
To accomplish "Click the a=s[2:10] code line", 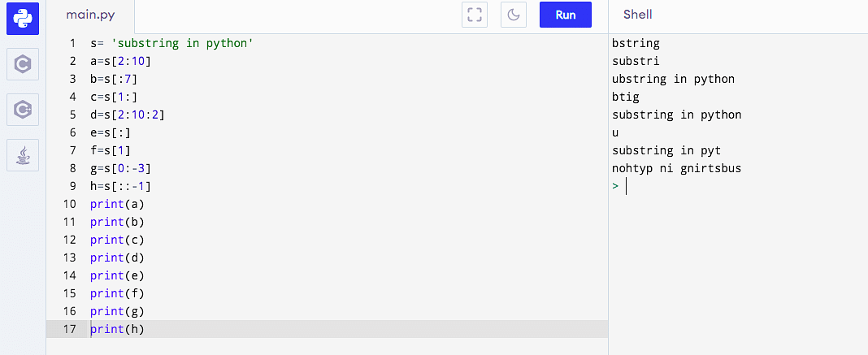I will [120, 62].
